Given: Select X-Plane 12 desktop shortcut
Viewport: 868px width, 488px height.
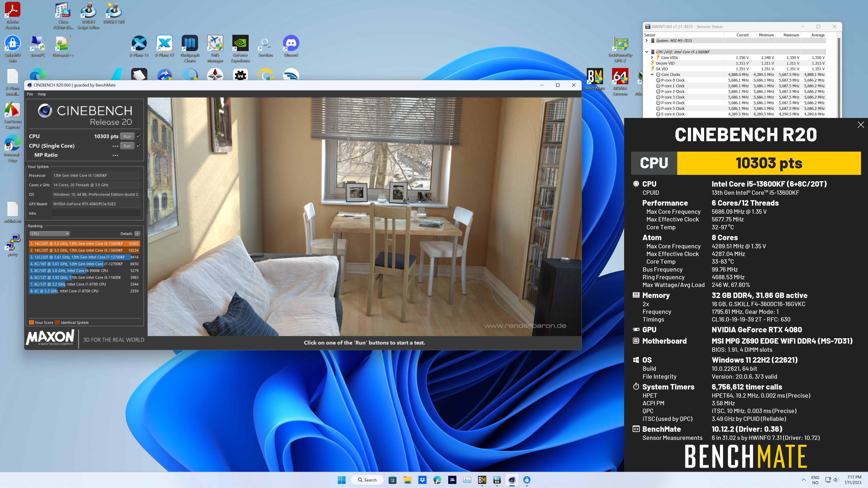Looking at the screenshot, I should click(164, 46).
